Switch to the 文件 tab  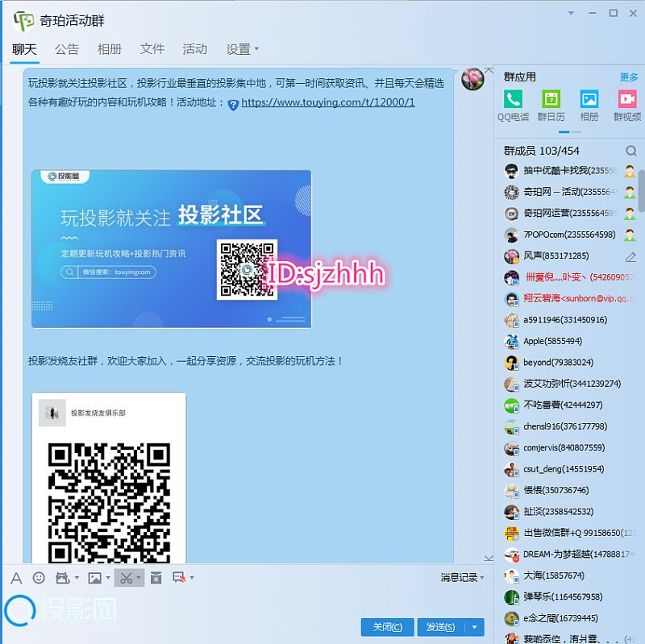pos(152,49)
